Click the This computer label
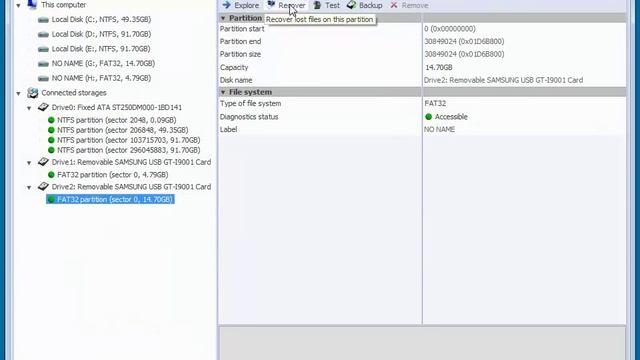This screenshot has width=640, height=360. click(64, 5)
